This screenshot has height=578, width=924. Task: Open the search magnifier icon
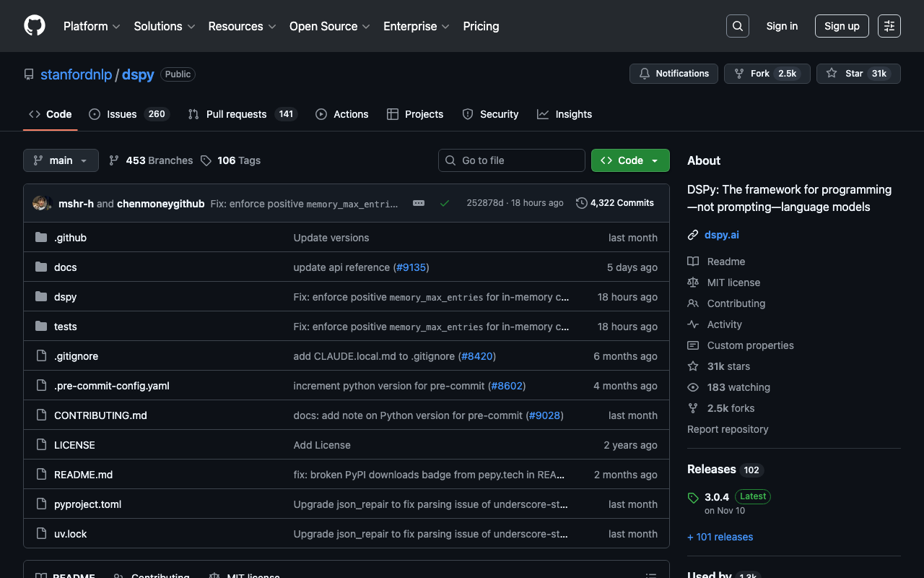click(x=737, y=26)
